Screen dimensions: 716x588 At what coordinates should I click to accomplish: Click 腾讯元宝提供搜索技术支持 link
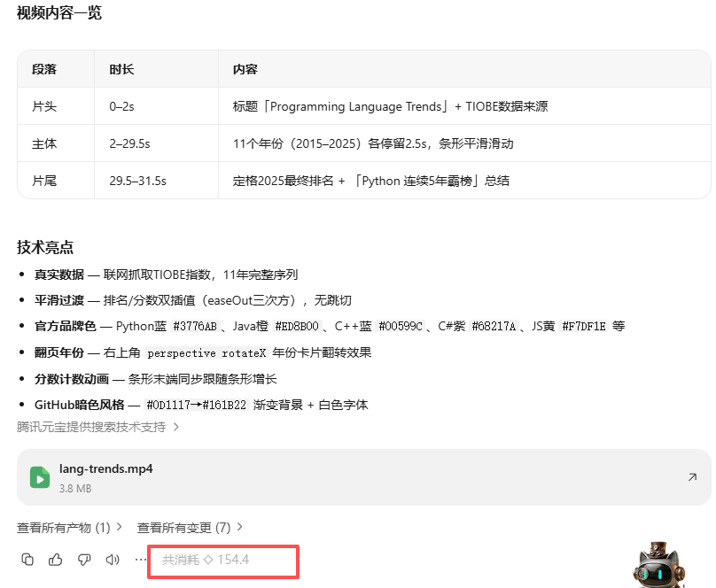click(x=91, y=427)
